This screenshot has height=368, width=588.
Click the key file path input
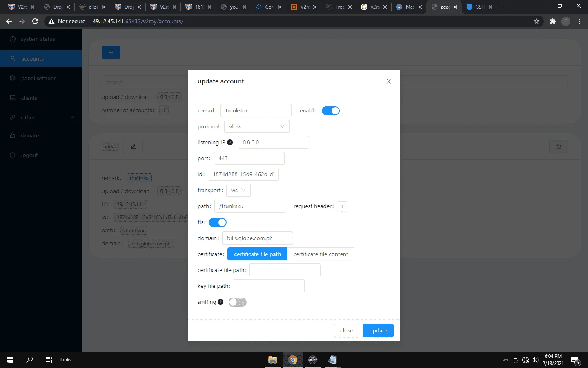click(x=269, y=286)
